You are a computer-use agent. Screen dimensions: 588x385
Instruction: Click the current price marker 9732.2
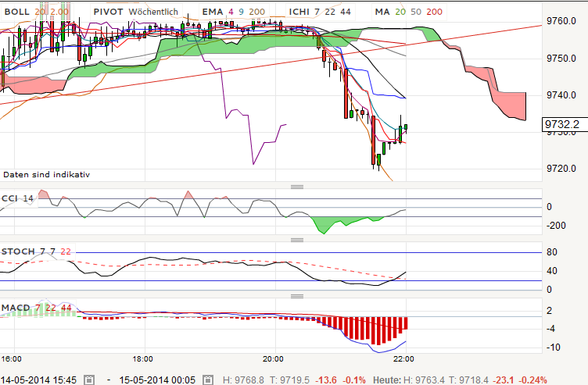565,124
